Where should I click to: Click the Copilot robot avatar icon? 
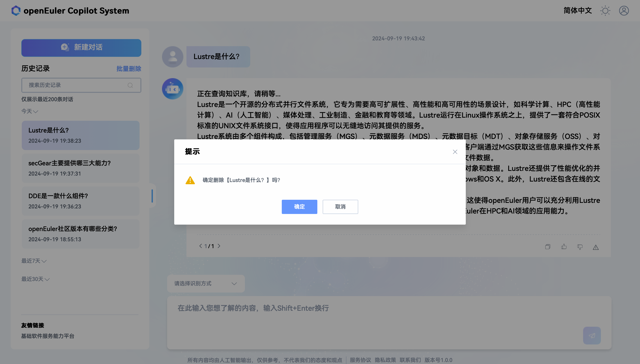pos(172,89)
